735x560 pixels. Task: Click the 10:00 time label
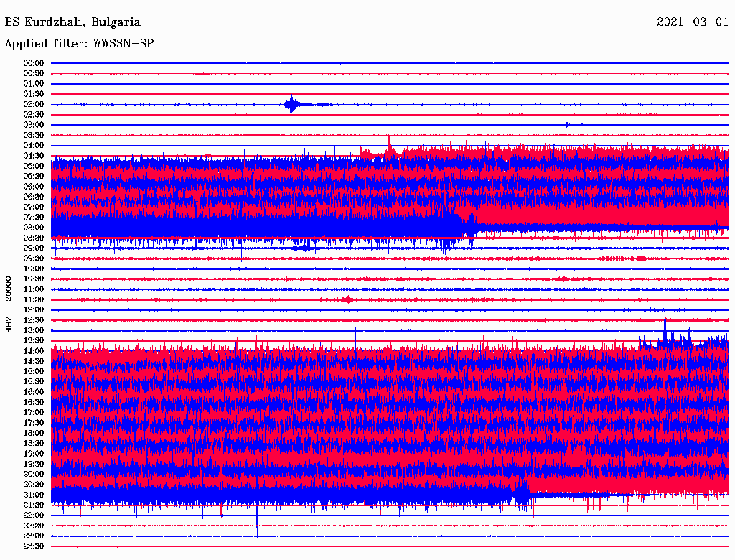34,269
